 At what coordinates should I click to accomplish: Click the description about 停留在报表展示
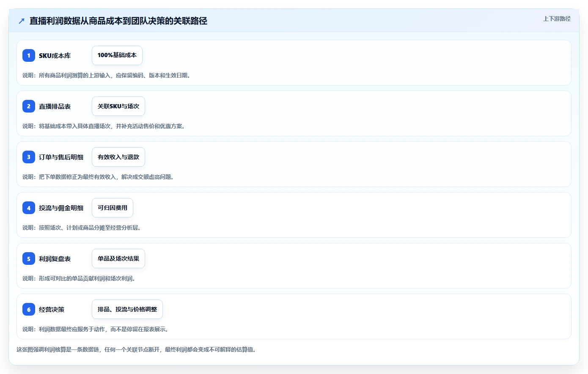click(96, 329)
